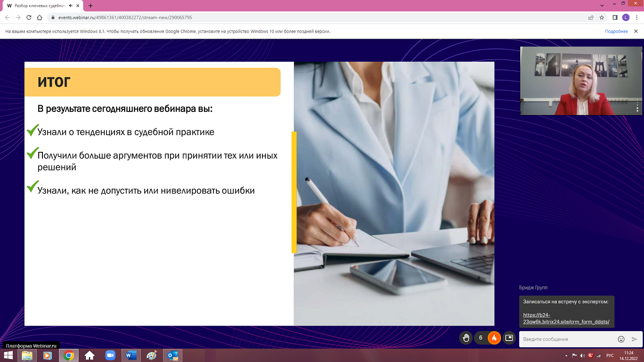Adjust volume via the system tray speaker
644x362 pixels.
click(x=583, y=356)
